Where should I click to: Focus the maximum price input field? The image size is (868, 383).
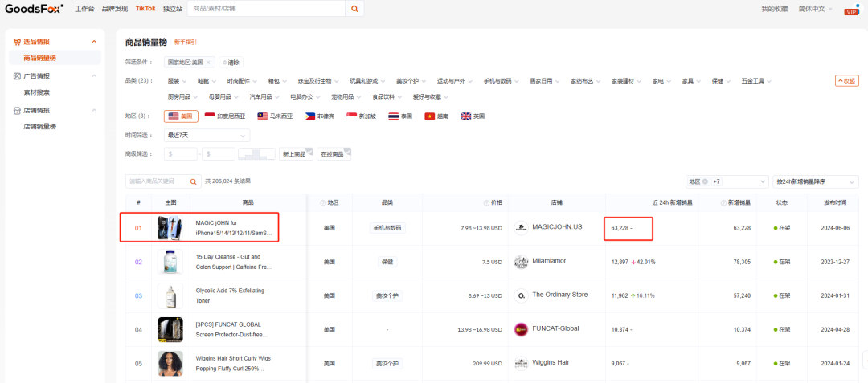coord(219,154)
